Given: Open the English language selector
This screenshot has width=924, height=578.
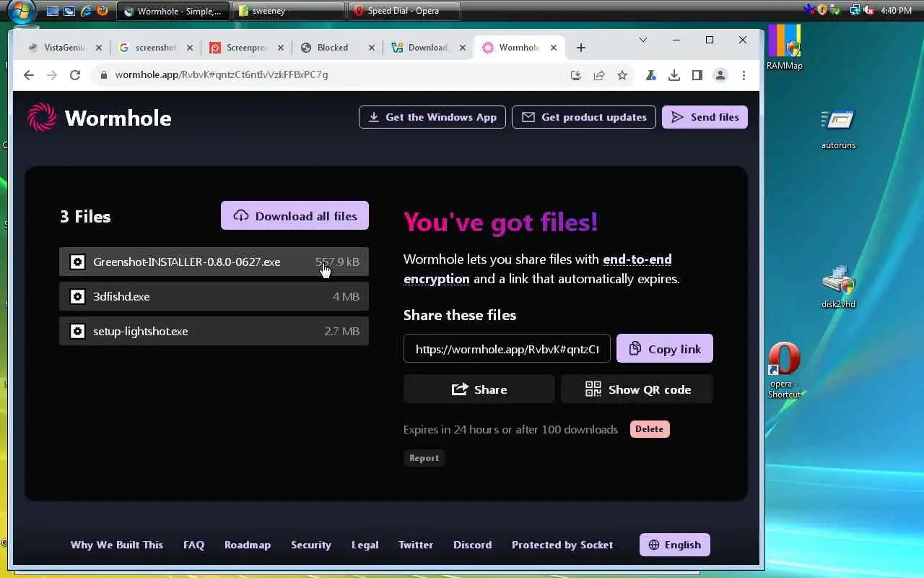Looking at the screenshot, I should coord(675,545).
